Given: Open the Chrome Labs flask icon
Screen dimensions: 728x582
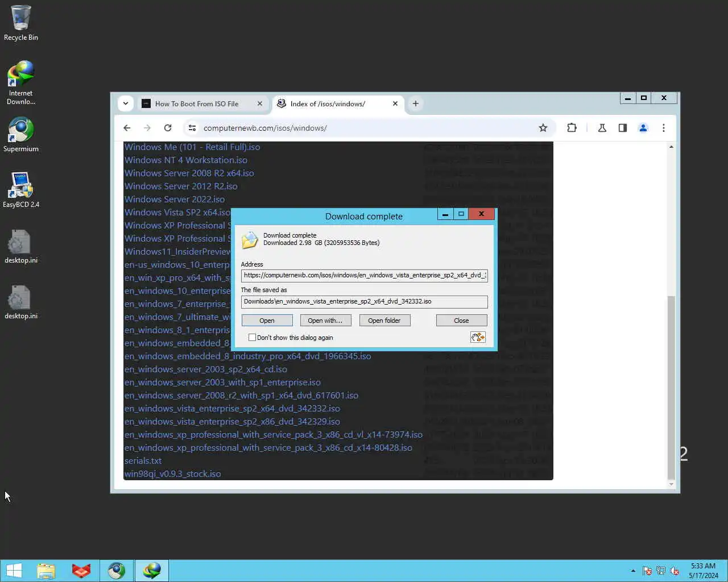Looking at the screenshot, I should tap(602, 128).
